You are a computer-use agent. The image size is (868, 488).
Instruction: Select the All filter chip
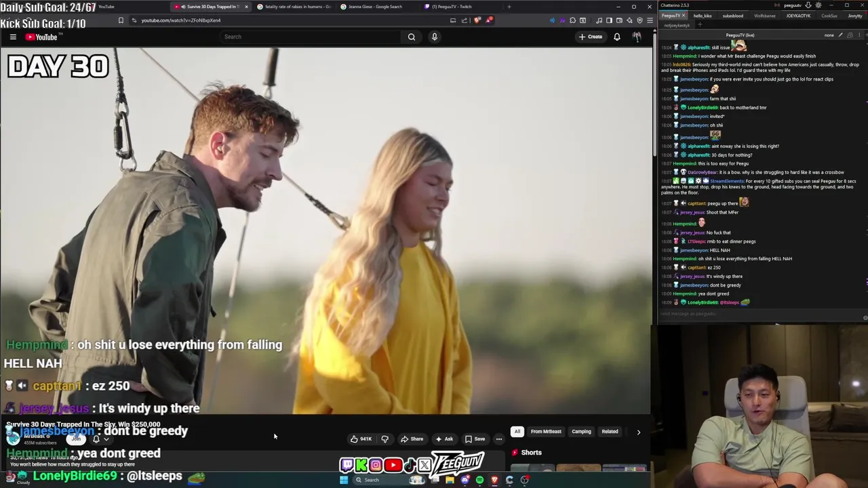point(517,432)
